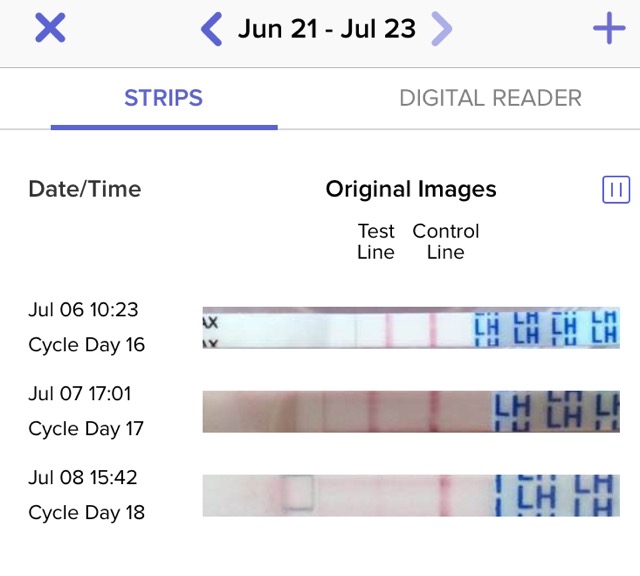Tap the Cycle Day 18 label

[87, 513]
